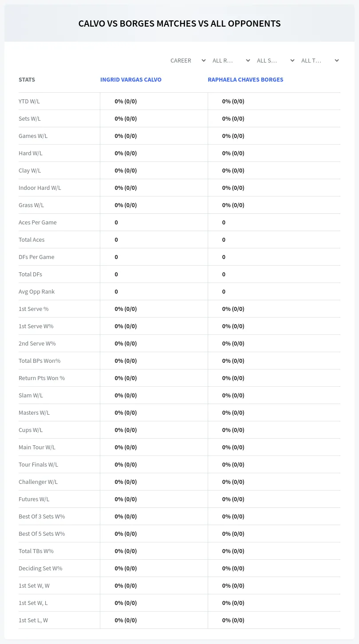The height and width of the screenshot is (644, 359).
Task: Click the Avg Opp Rank row label
Action: point(37,291)
